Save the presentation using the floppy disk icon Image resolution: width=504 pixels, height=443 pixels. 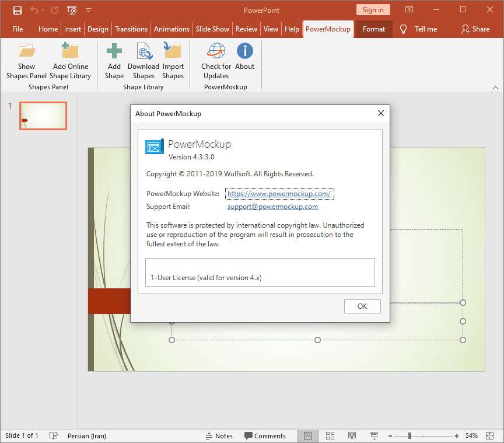coord(17,10)
